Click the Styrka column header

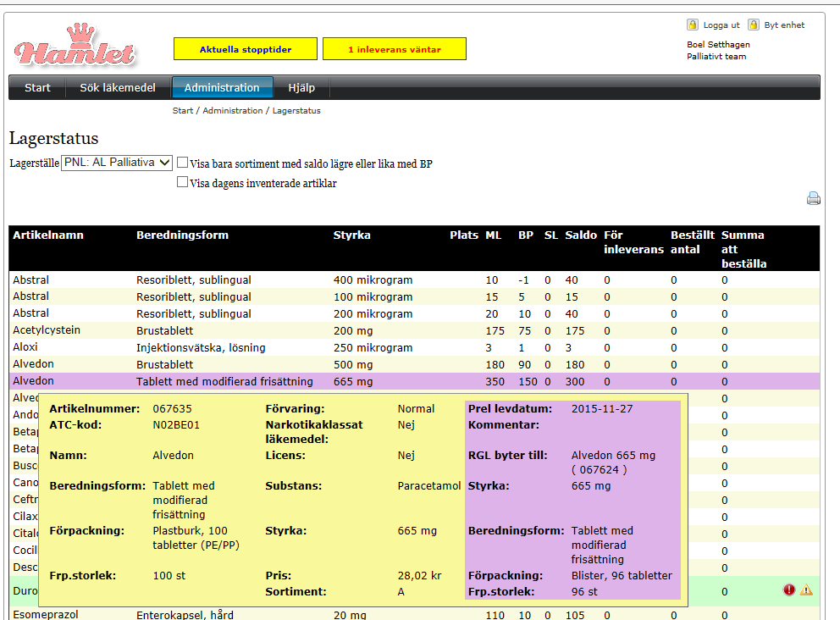pyautogui.click(x=352, y=235)
